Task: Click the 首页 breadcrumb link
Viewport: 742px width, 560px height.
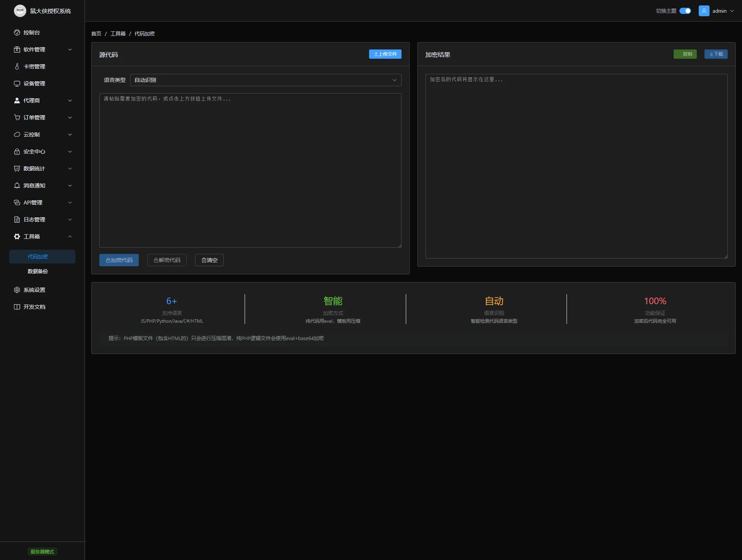Action: pyautogui.click(x=96, y=34)
